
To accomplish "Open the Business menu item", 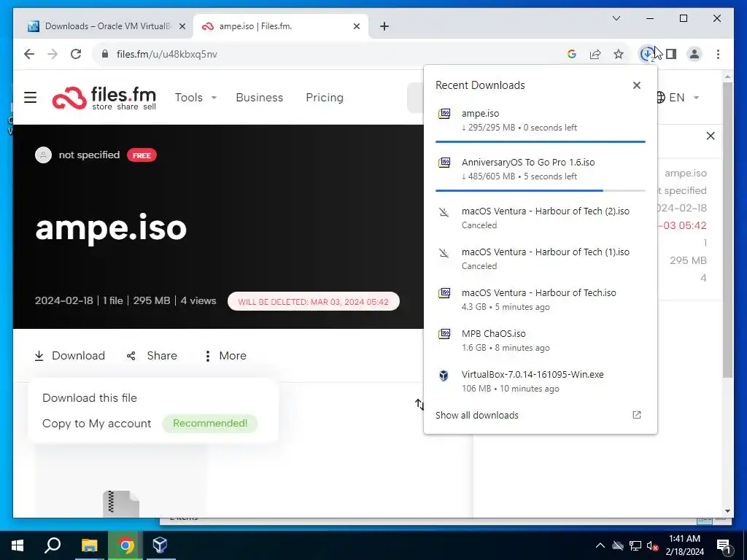I will pyautogui.click(x=259, y=98).
